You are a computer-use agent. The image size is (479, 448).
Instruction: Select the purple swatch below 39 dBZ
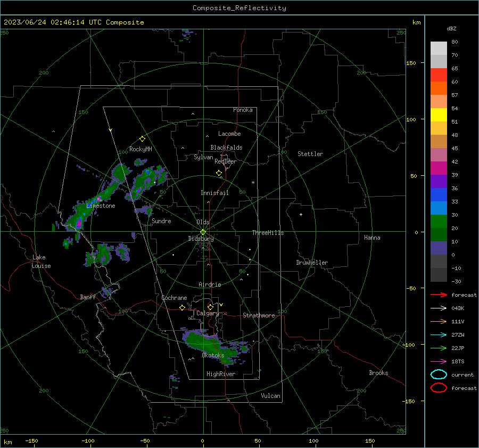tap(439, 181)
